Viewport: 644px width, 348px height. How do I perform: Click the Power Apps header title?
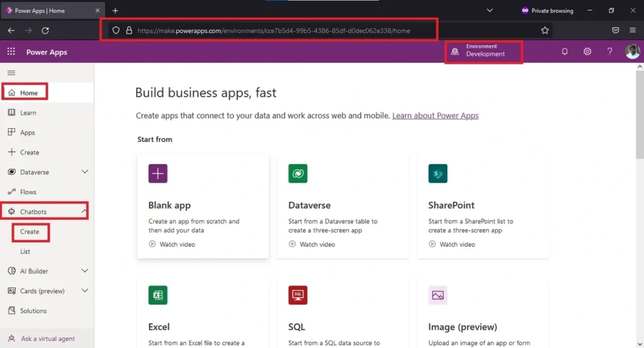tap(47, 52)
